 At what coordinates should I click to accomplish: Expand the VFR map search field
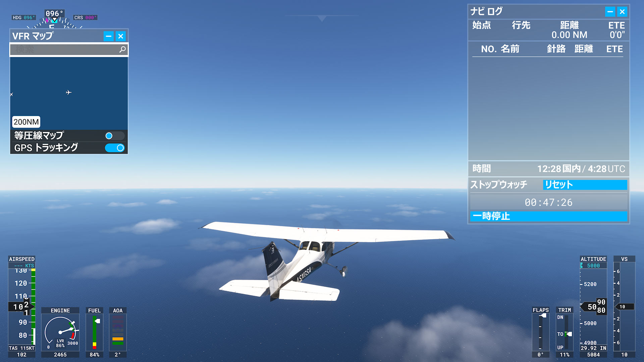pos(68,50)
